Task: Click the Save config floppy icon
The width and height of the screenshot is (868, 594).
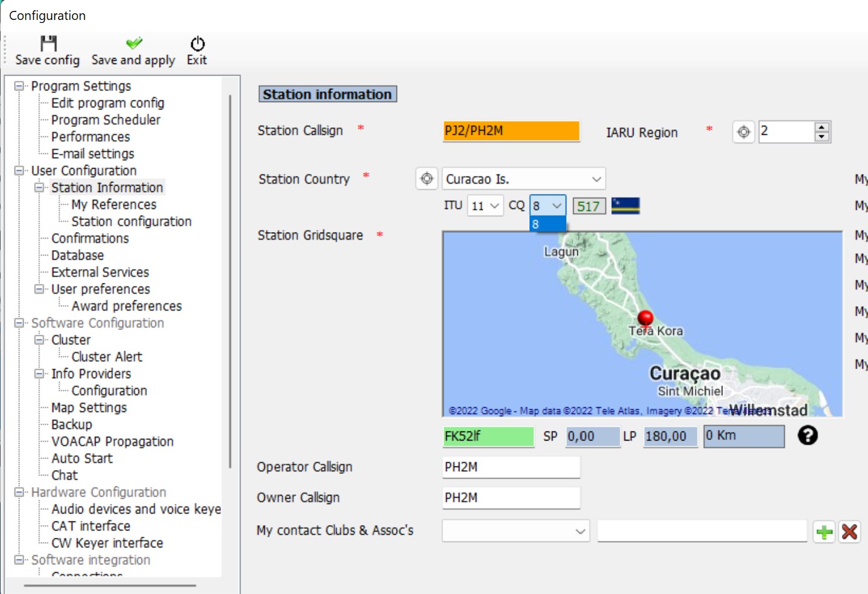Action: coord(48,44)
